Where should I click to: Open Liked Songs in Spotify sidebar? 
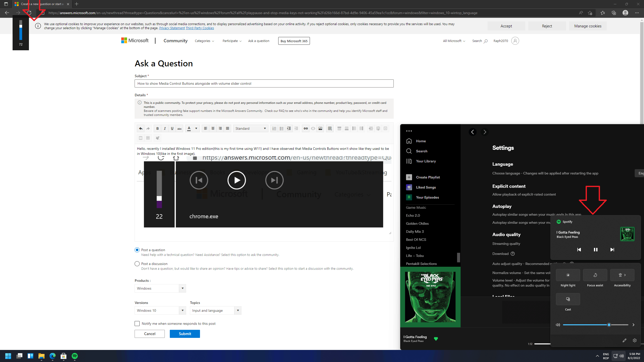(426, 187)
